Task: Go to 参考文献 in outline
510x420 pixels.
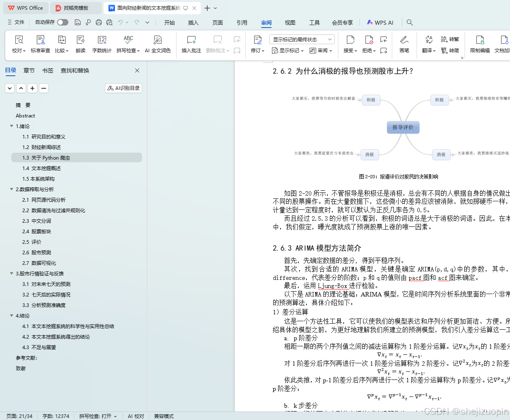Action: click(x=26, y=358)
